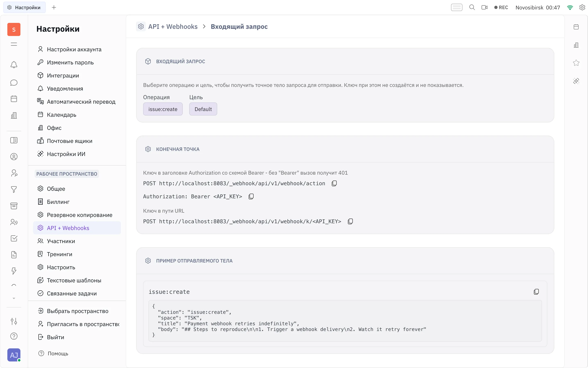Viewport: 588px width, 368px height.
Task: Toggle the hamburger menu under the logo
Action: point(14,44)
